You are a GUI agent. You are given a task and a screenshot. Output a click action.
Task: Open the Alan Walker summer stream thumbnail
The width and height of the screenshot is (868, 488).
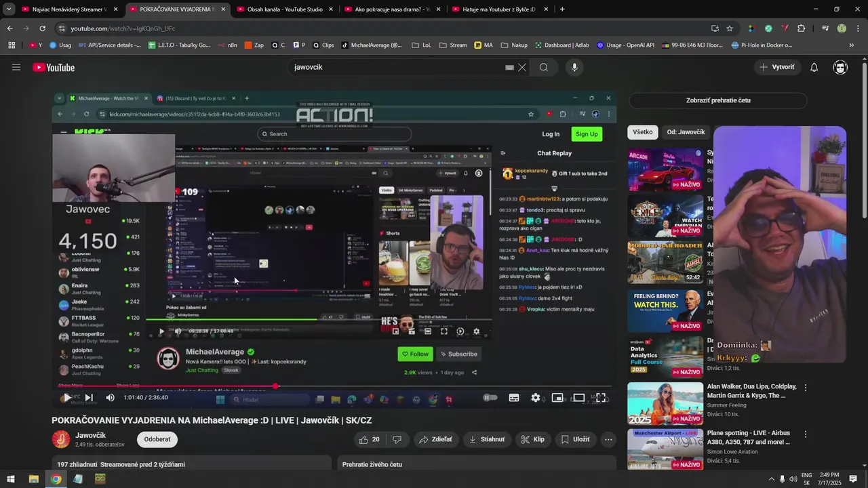pyautogui.click(x=665, y=403)
